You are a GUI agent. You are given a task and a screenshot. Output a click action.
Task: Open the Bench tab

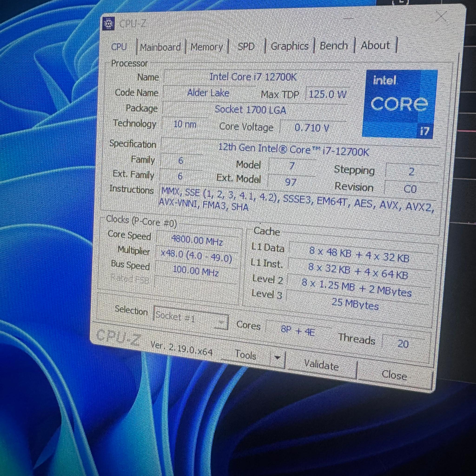click(334, 46)
